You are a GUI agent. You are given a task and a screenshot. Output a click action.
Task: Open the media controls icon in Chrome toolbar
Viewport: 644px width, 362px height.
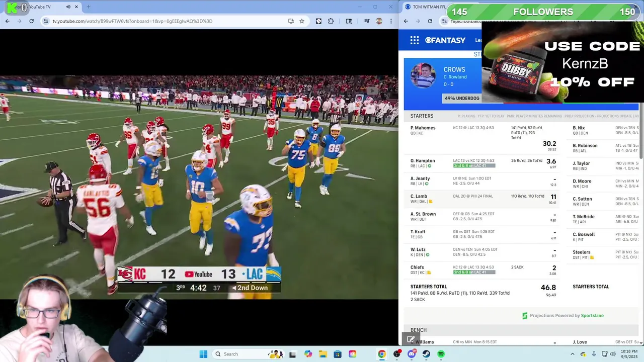click(367, 21)
